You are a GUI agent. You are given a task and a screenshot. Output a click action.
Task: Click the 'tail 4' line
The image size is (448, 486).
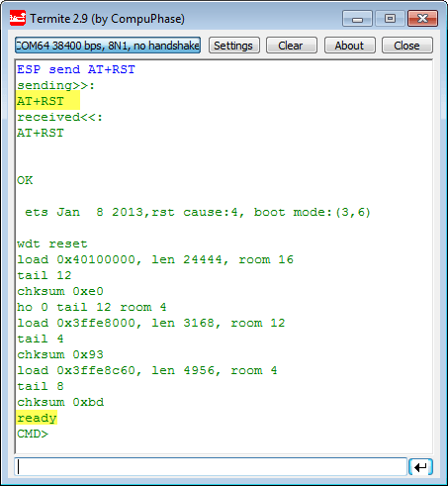(41, 339)
